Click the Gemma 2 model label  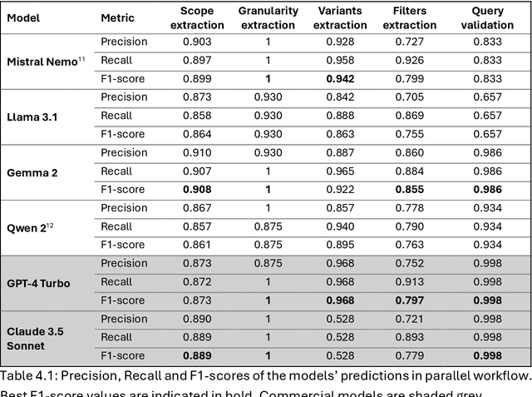pos(31,171)
